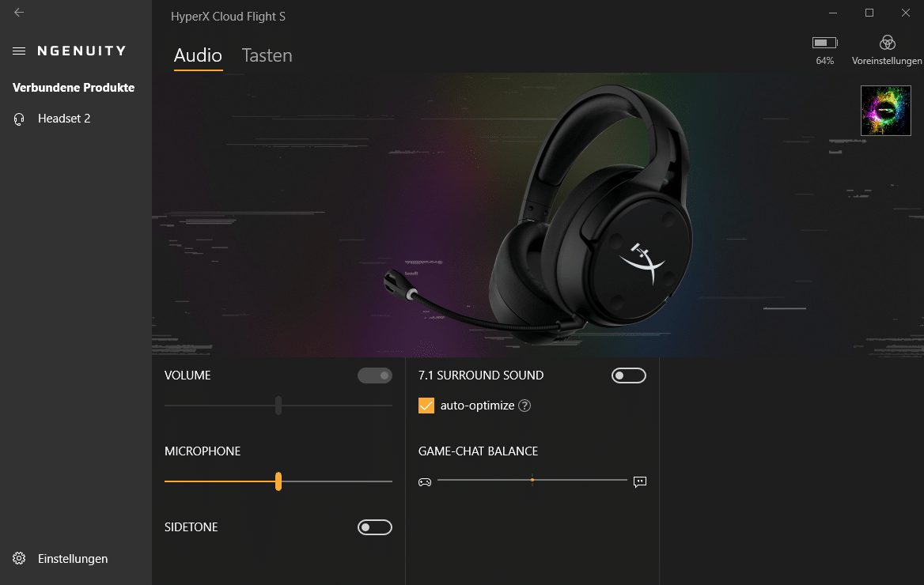Viewport: 924px width, 585px height.
Task: Select the Audio tab
Action: click(198, 55)
